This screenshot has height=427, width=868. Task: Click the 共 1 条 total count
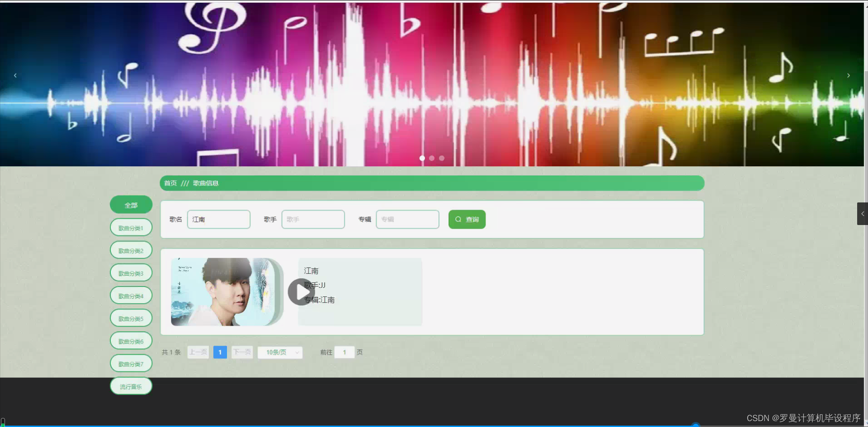[171, 352]
